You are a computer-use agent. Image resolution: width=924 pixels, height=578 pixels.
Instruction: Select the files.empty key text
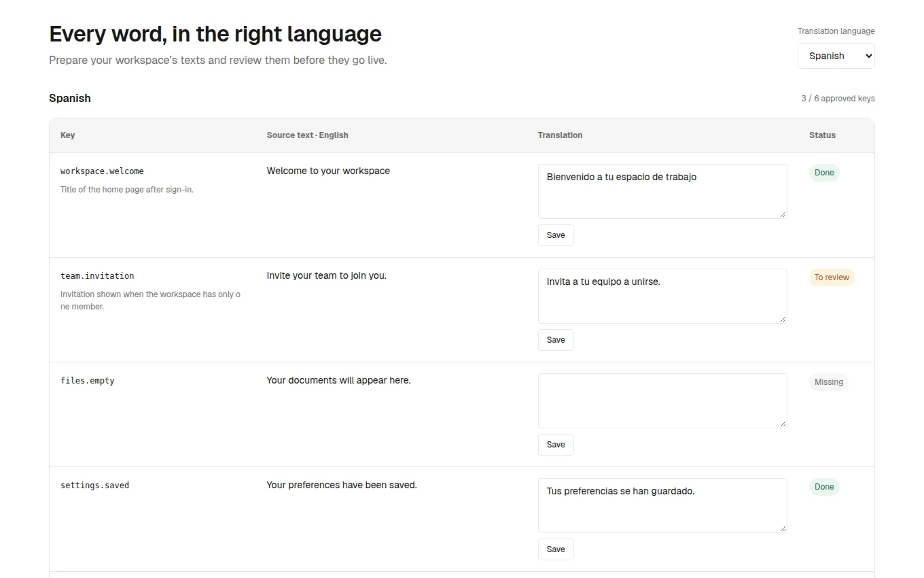click(x=88, y=381)
